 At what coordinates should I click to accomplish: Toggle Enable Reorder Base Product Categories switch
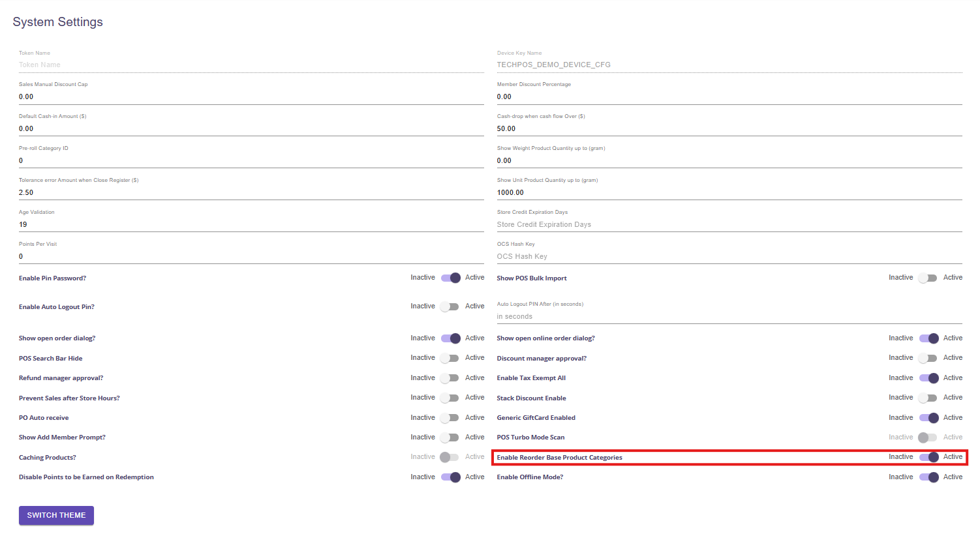pyautogui.click(x=928, y=457)
